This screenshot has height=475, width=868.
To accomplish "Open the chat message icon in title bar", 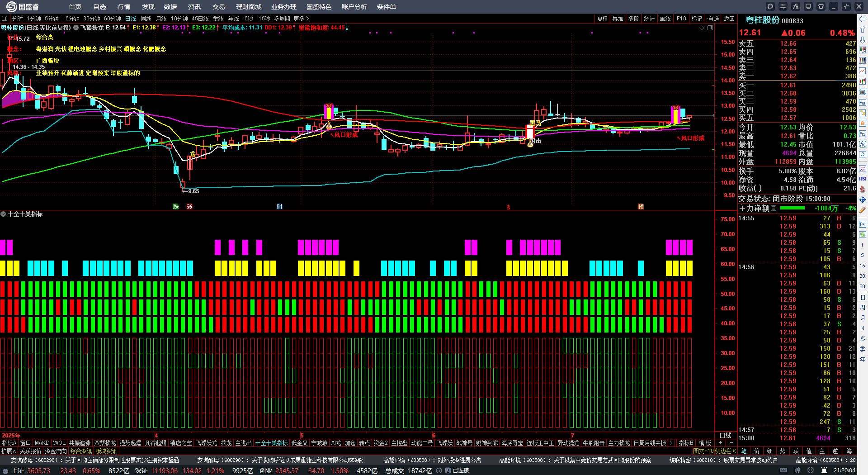I will pyautogui.click(x=770, y=6).
